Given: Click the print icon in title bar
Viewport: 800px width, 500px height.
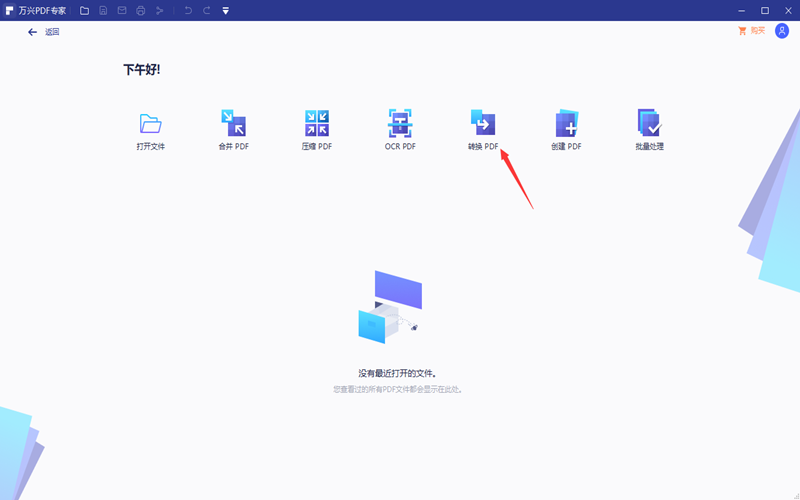Looking at the screenshot, I should point(141,11).
